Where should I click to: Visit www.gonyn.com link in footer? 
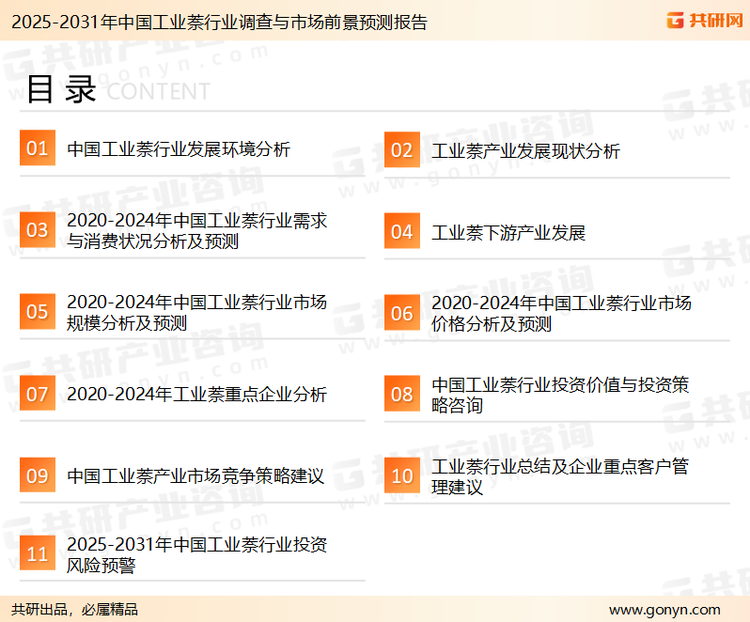pyautogui.click(x=664, y=609)
